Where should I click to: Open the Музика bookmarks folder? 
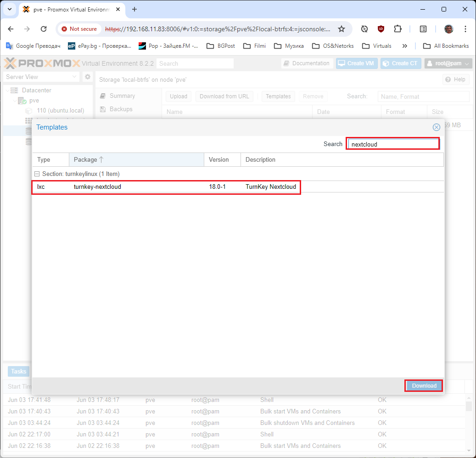pos(289,46)
